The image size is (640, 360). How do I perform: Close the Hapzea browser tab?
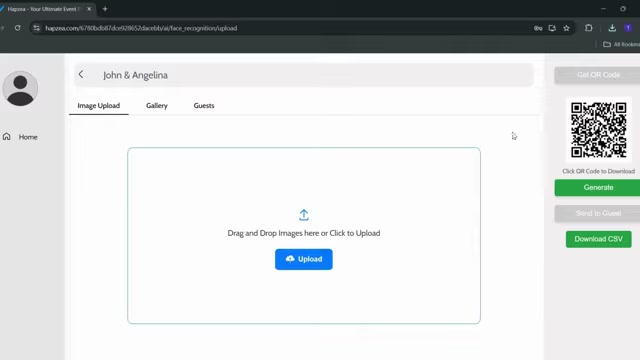coord(89,9)
